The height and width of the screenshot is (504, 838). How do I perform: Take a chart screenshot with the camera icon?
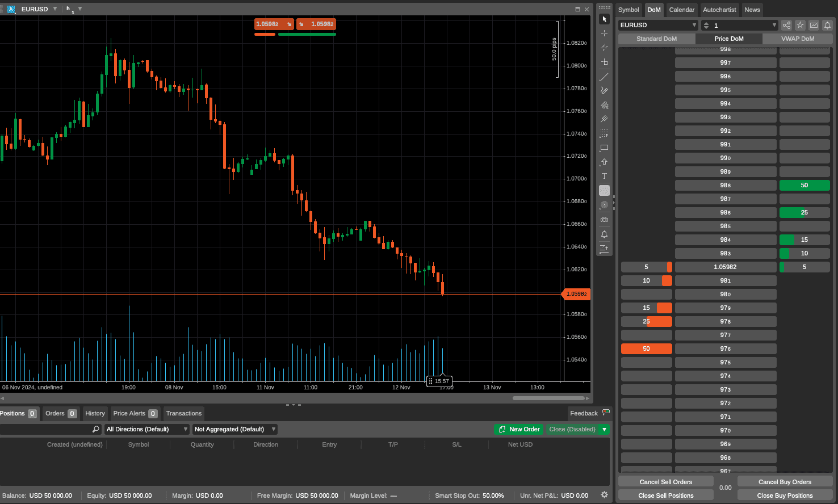coord(604,220)
